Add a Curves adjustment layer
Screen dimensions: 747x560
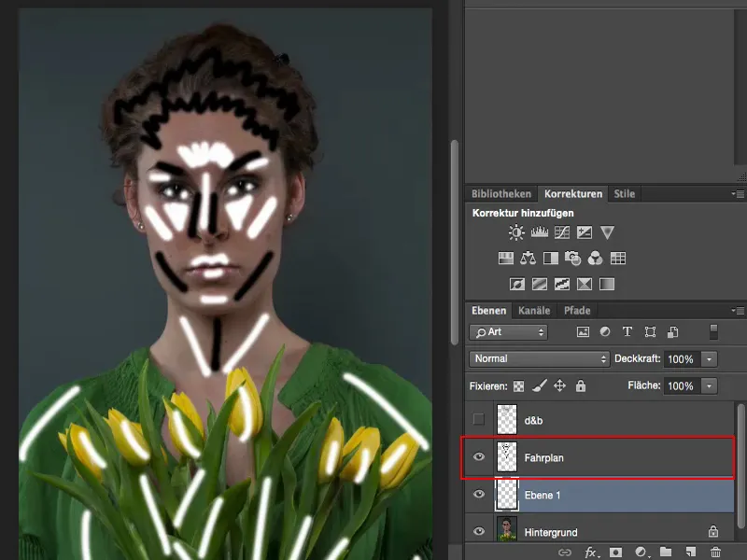tap(562, 232)
